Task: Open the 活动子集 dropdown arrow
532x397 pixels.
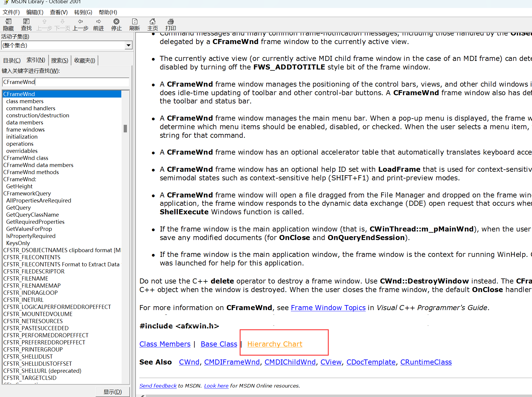Action: pos(128,45)
